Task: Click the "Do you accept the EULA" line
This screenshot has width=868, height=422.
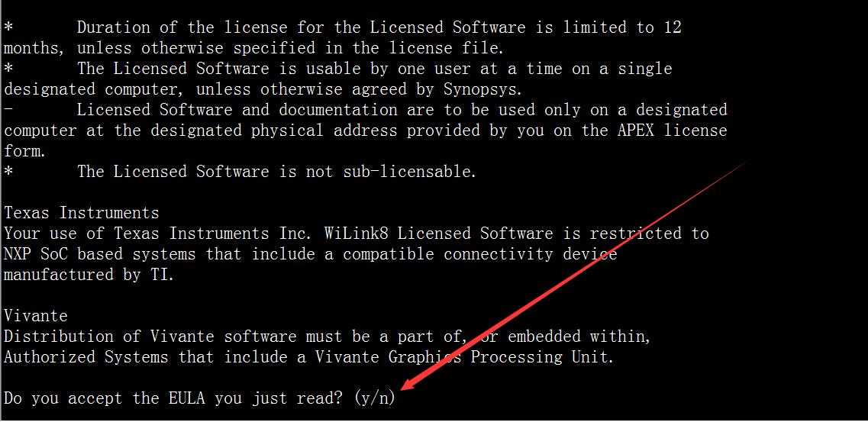Action: [x=200, y=398]
